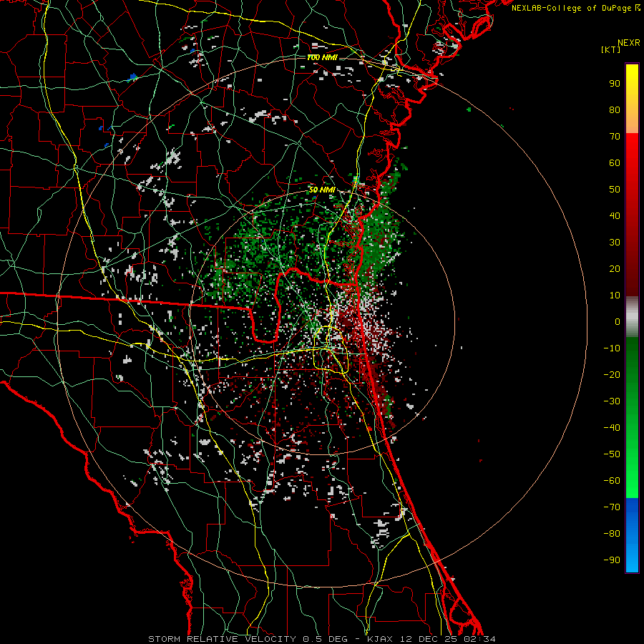Screen dimensions: 644x644
Task: Click the gray zero-velocity segment of color bar
Action: 632,317
